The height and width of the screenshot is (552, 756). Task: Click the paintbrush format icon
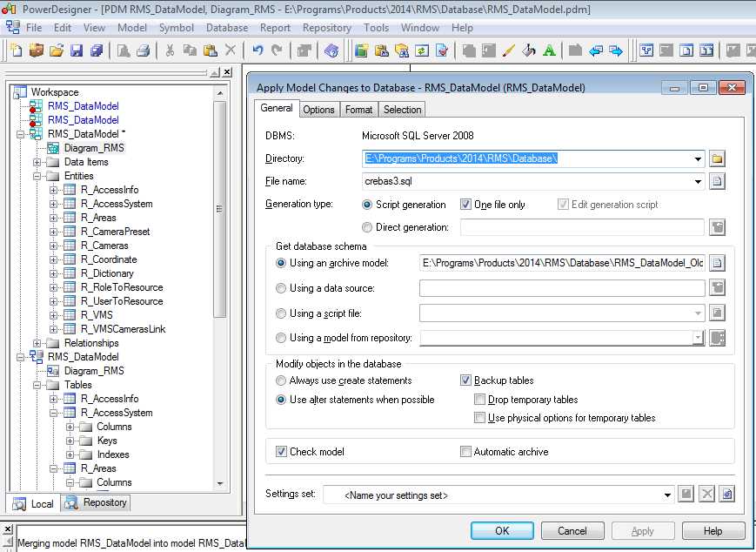509,50
